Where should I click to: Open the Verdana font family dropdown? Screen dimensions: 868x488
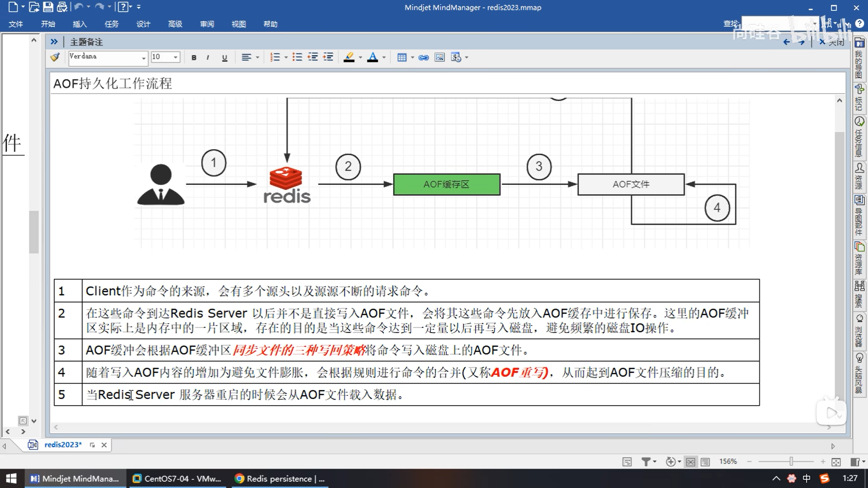click(x=144, y=57)
